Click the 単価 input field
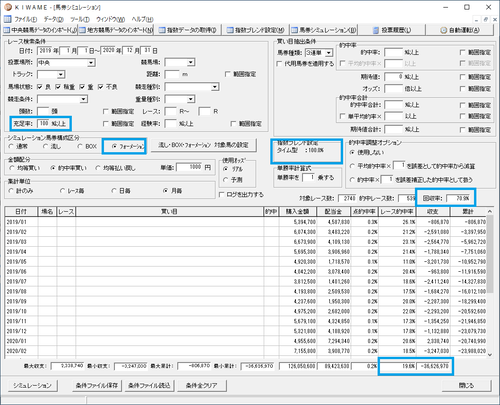The height and width of the screenshot is (405, 500). tap(189, 167)
